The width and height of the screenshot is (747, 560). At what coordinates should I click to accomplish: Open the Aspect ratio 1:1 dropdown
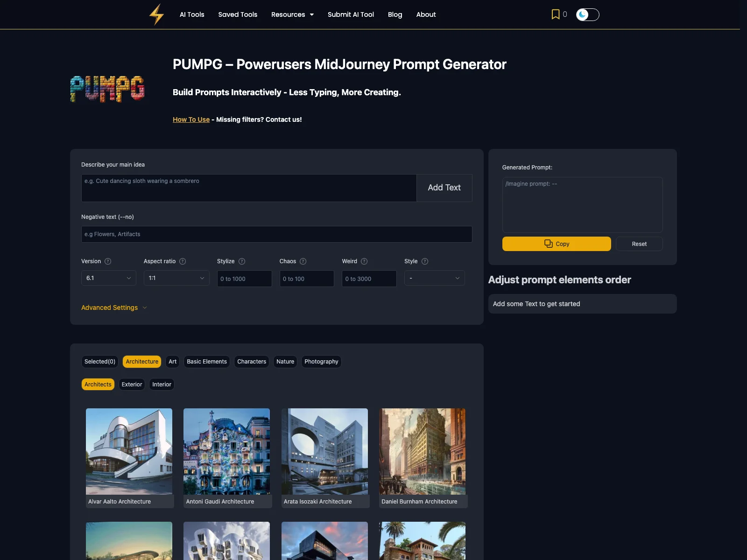tap(176, 278)
